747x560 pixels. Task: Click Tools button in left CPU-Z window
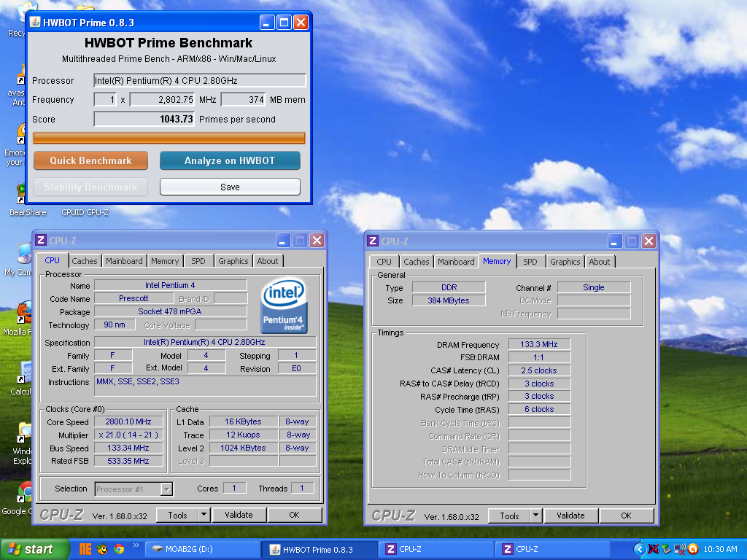coord(177,515)
